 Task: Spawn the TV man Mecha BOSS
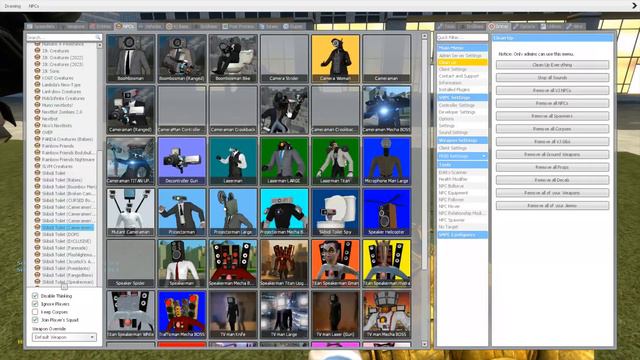[x=387, y=315]
